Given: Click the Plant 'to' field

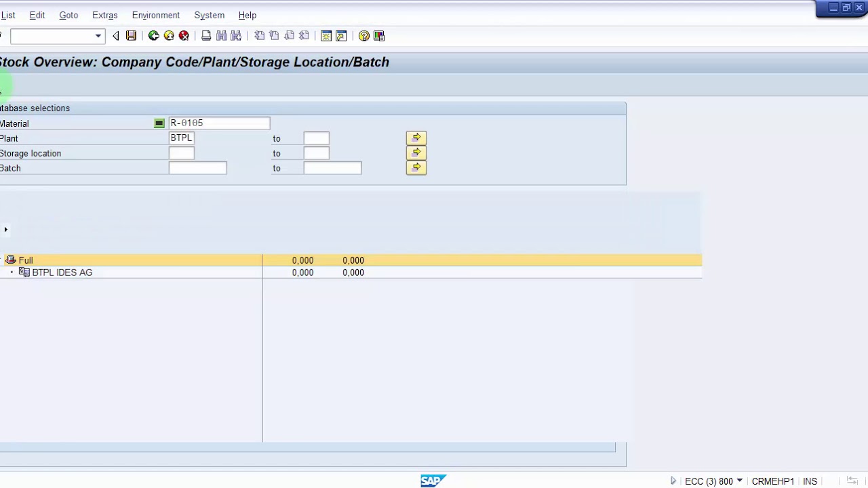Looking at the screenshot, I should pyautogui.click(x=316, y=138).
